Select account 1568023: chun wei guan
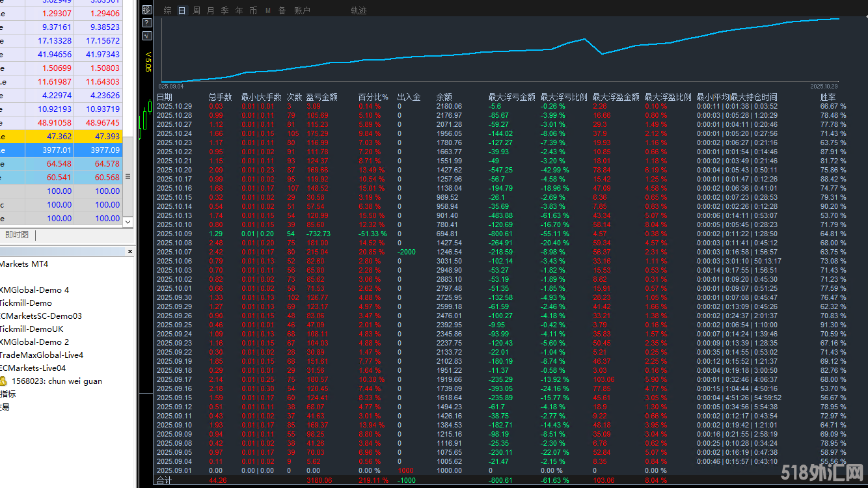868x488 pixels. [x=56, y=381]
